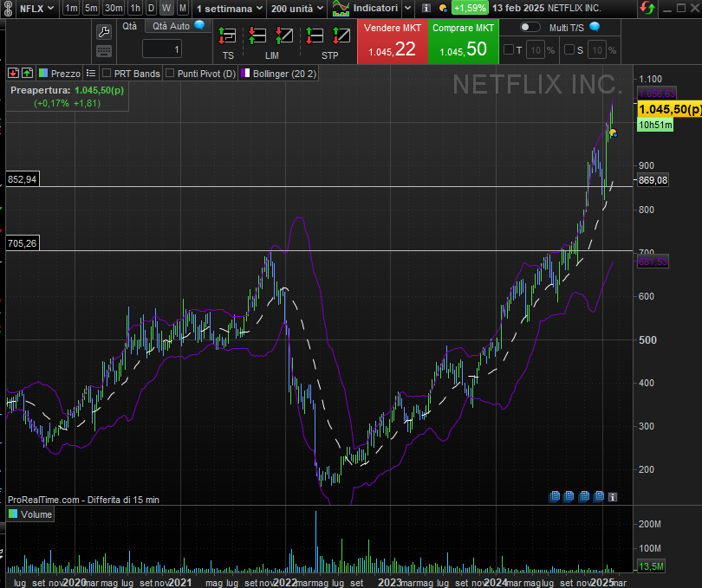
Task: Enable the Punti Pivot (D) checkbox
Action: [170, 74]
